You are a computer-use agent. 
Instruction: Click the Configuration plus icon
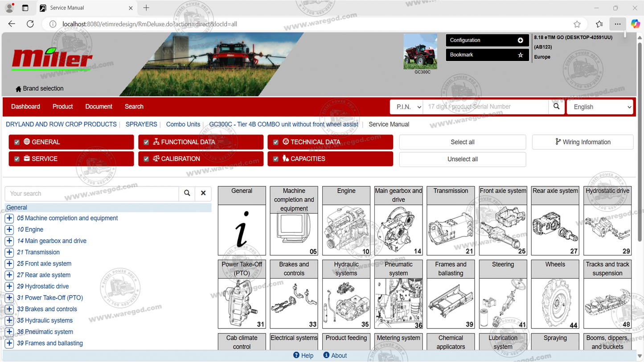click(520, 40)
